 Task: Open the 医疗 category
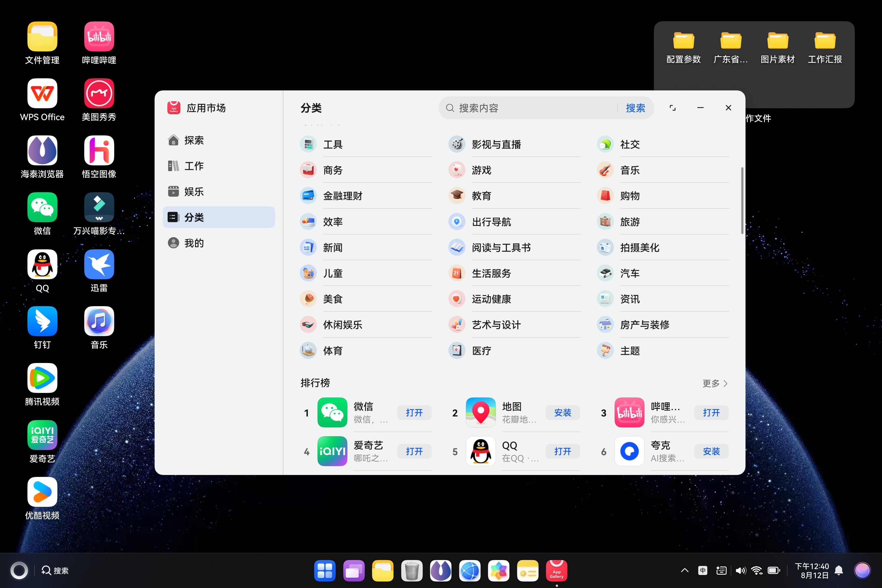[x=514, y=351]
